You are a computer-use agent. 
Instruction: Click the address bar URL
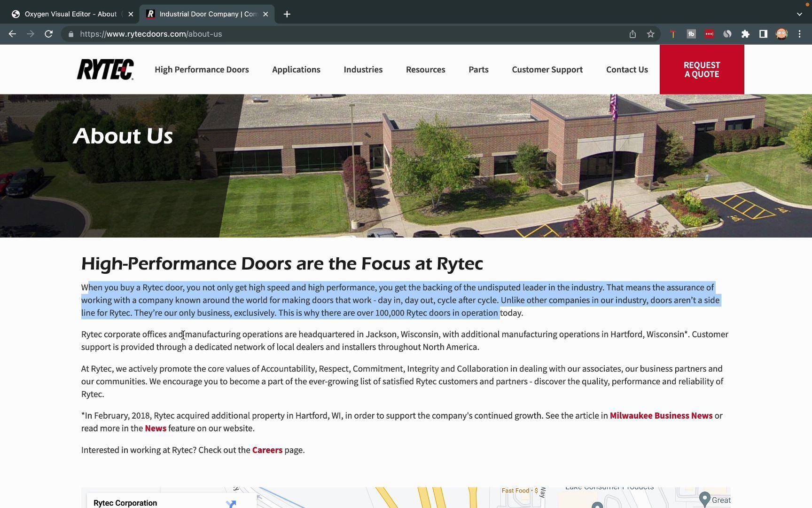[151, 34]
